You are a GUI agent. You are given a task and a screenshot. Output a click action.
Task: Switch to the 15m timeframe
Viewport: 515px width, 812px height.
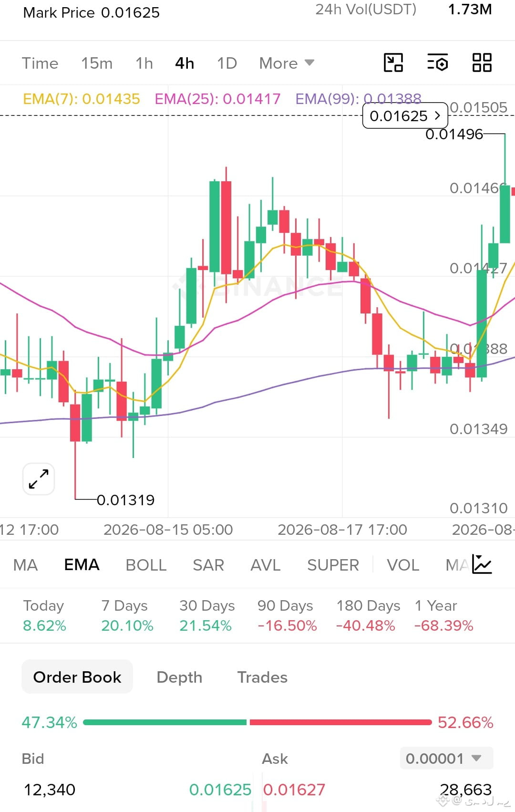click(97, 63)
